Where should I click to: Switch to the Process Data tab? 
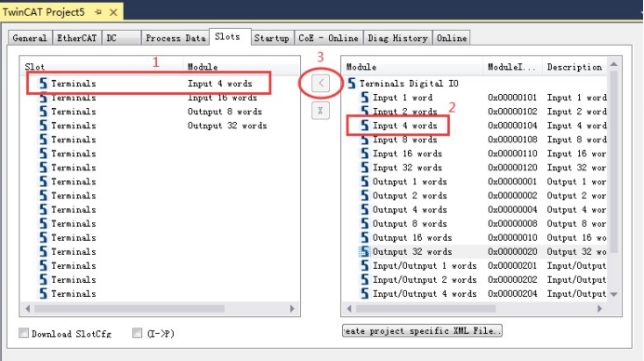point(176,38)
